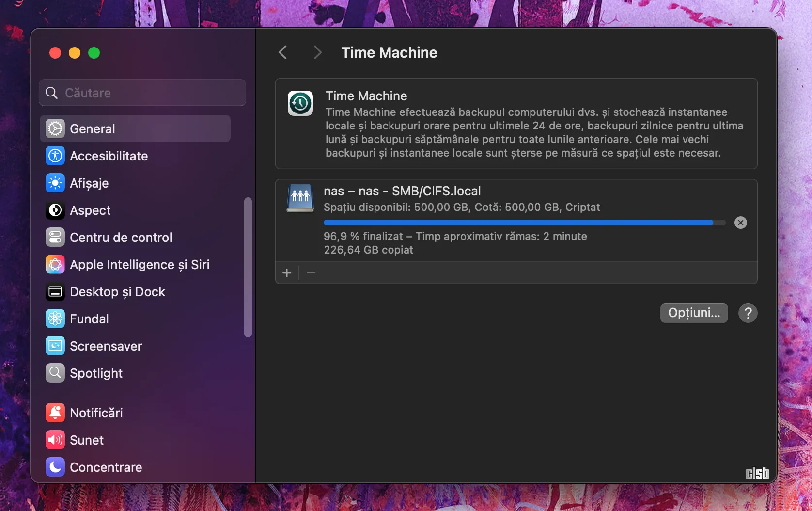This screenshot has height=511, width=812.
Task: Add a backup disk with plus button
Action: tap(287, 273)
